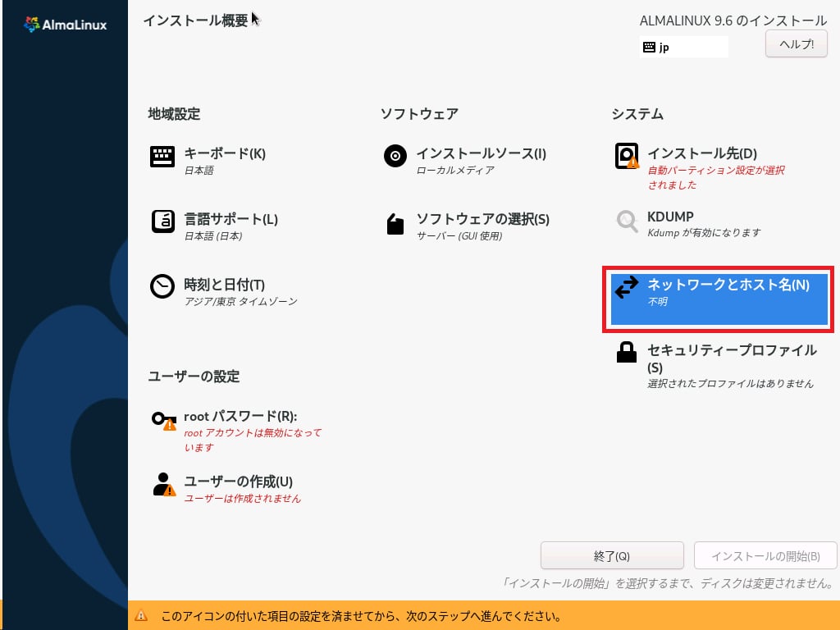Click the インストールの開始(B) button
The image size is (840, 630).
click(765, 556)
